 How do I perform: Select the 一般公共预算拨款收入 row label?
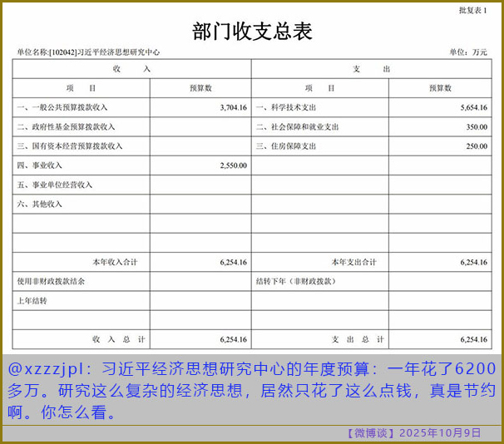click(x=62, y=107)
